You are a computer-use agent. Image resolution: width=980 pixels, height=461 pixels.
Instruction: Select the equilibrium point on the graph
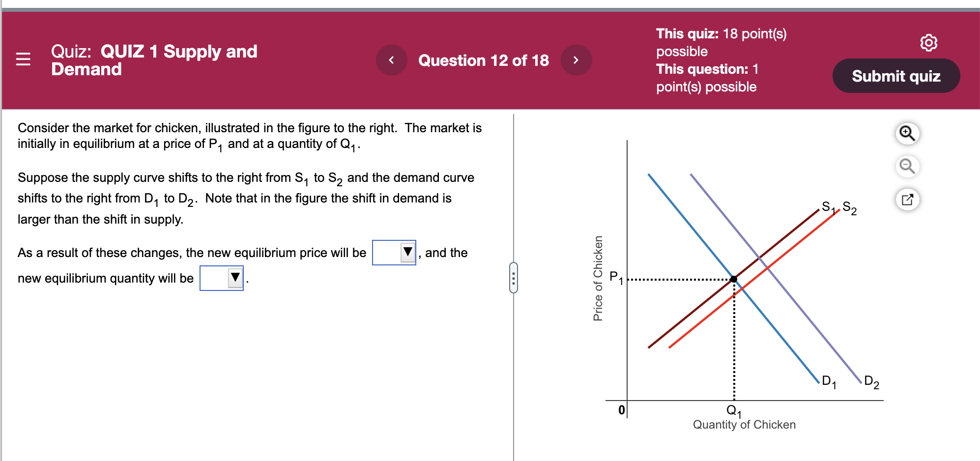pos(733,279)
